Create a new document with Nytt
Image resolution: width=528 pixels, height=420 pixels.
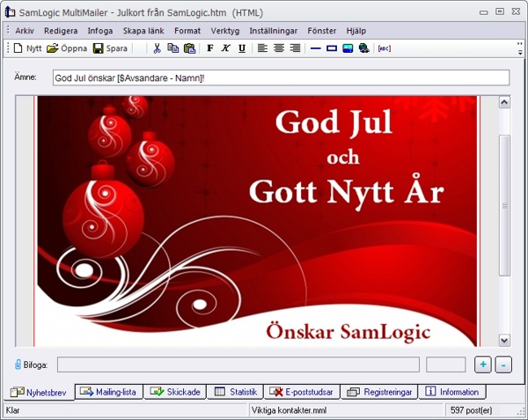point(27,48)
